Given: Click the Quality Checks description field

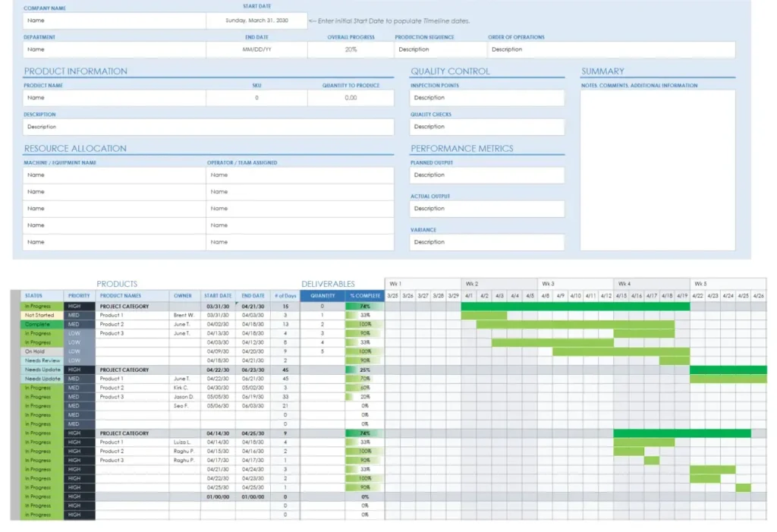Looking at the screenshot, I should pyautogui.click(x=487, y=127).
